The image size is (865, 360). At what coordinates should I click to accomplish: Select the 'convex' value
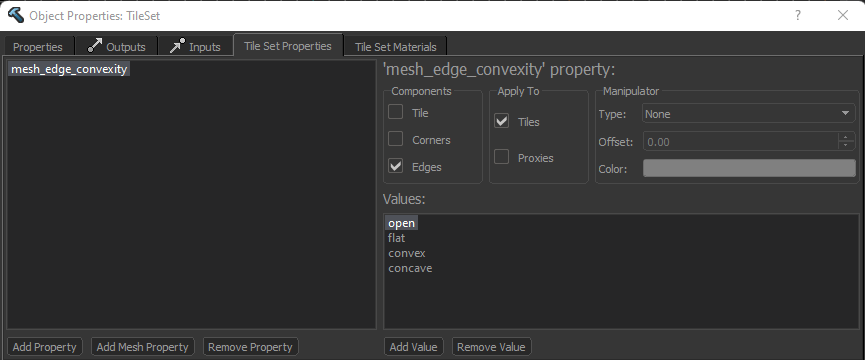pos(407,254)
